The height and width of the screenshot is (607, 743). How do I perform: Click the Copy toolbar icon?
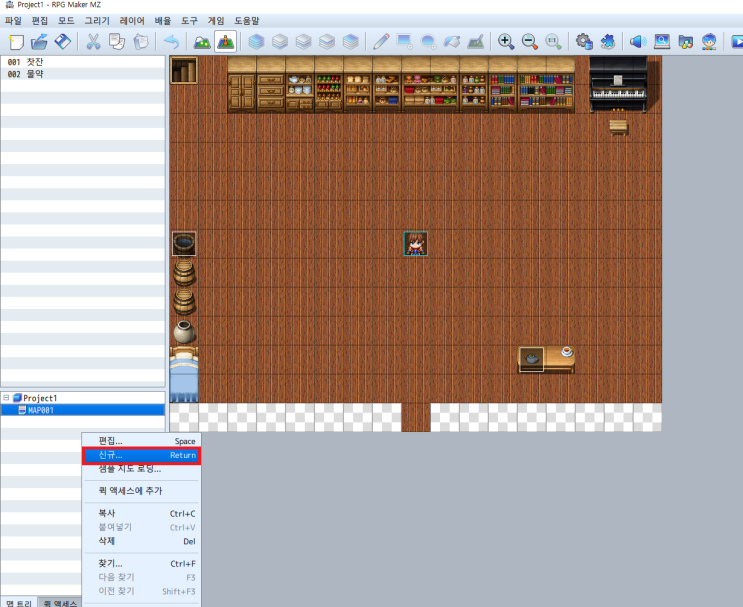coord(117,42)
